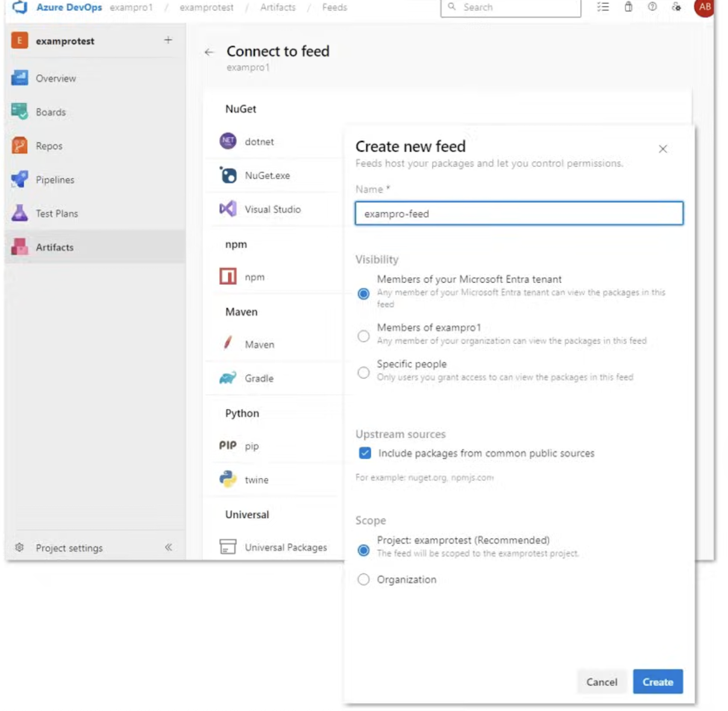This screenshot has height=711, width=728.
Task: Open the marketplace shopping bag icon
Action: pyautogui.click(x=628, y=7)
